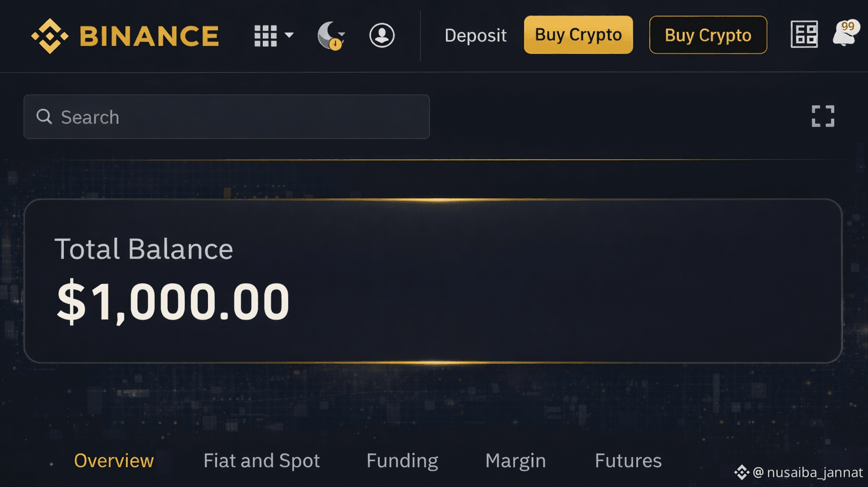This screenshot has height=487, width=868.
Task: Click the Binance logo
Action: [125, 36]
